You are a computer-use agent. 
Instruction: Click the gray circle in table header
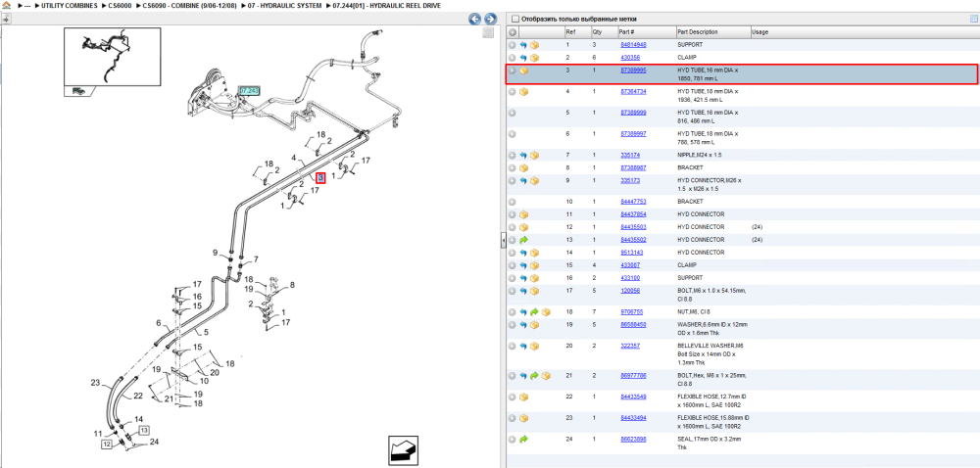tap(513, 32)
